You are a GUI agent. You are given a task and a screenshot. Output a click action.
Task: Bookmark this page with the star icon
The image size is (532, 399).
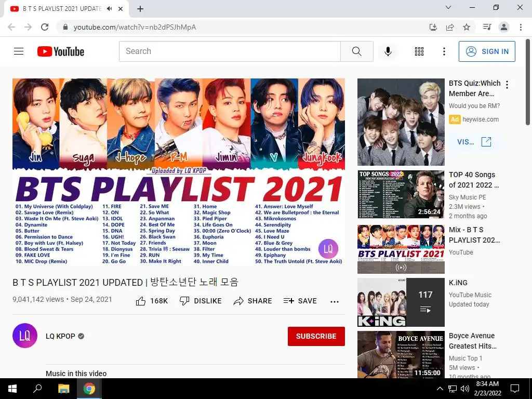pos(467,27)
